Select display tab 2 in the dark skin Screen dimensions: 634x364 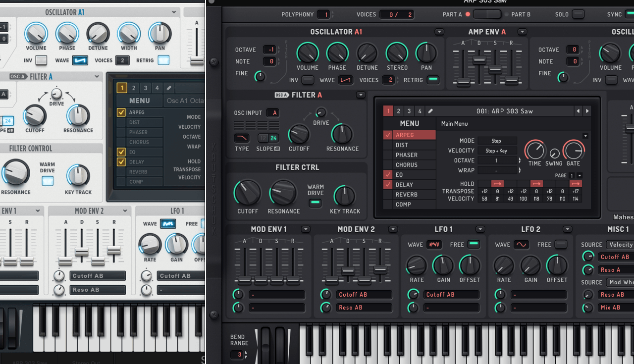tap(399, 111)
